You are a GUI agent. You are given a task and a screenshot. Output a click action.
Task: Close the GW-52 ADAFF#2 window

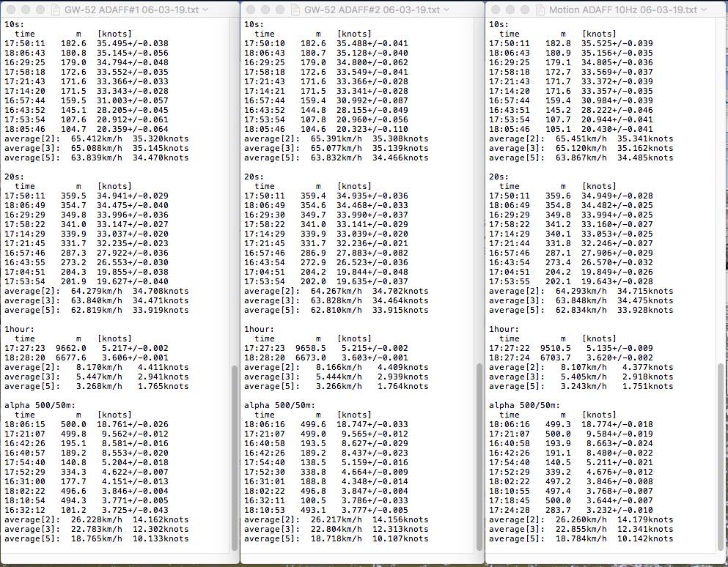(250, 10)
